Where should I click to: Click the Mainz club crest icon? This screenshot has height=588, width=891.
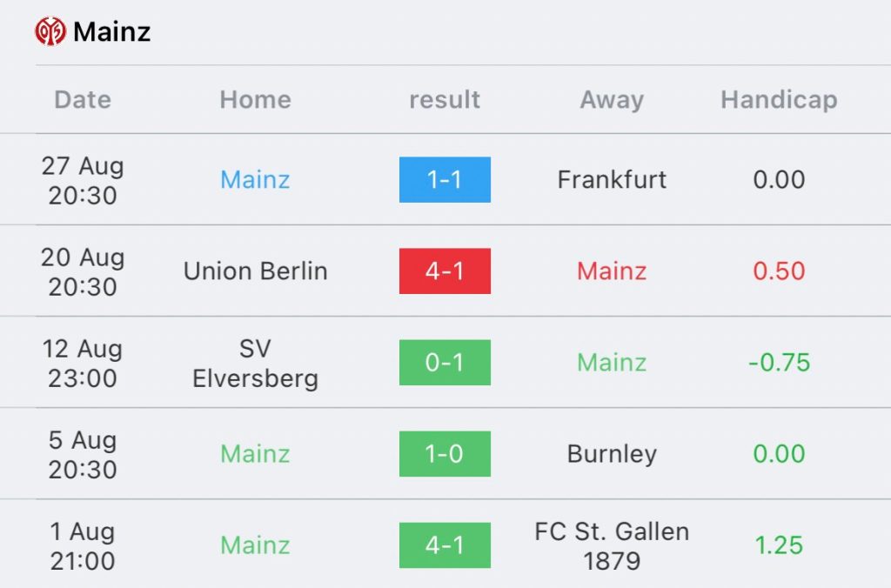pos(50,31)
